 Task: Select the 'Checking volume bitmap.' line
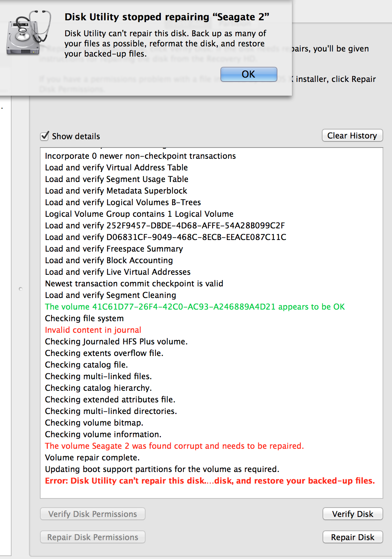[94, 423]
